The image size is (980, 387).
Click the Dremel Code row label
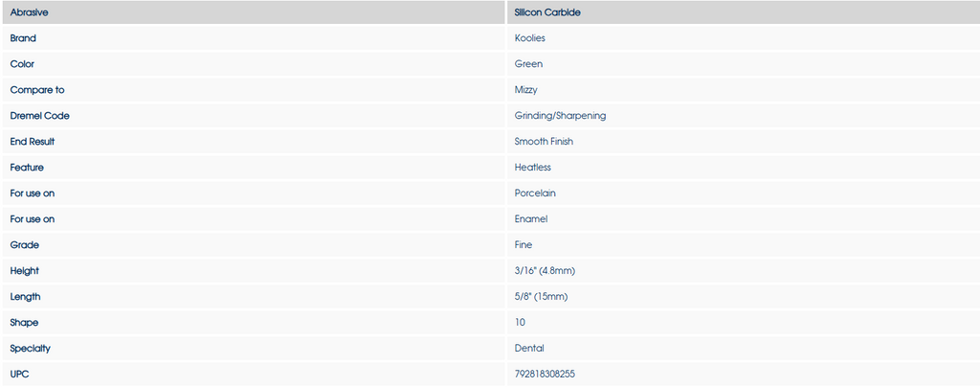pyautogui.click(x=40, y=116)
